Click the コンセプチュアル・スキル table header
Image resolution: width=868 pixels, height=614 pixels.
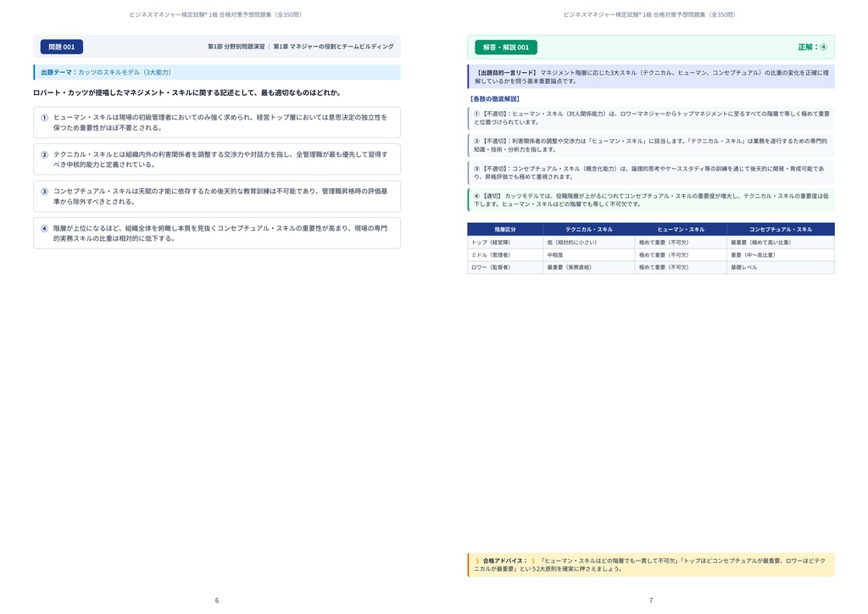(781, 229)
